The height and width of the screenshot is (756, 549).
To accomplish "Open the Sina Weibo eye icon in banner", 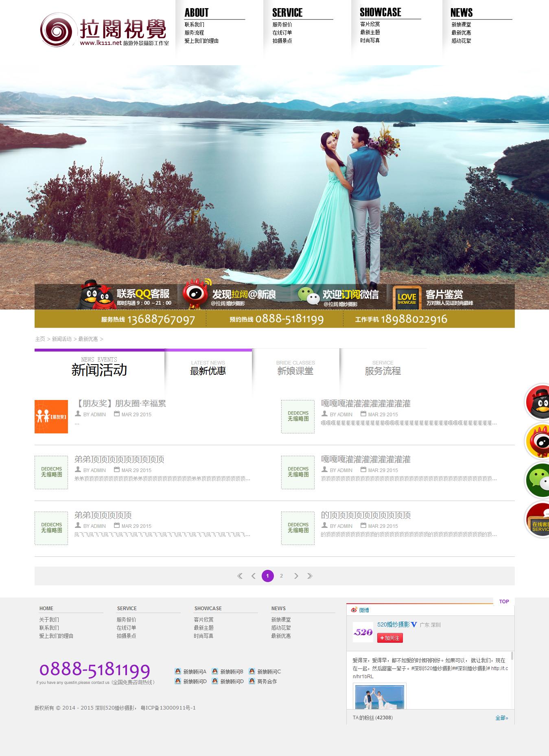I will [196, 293].
